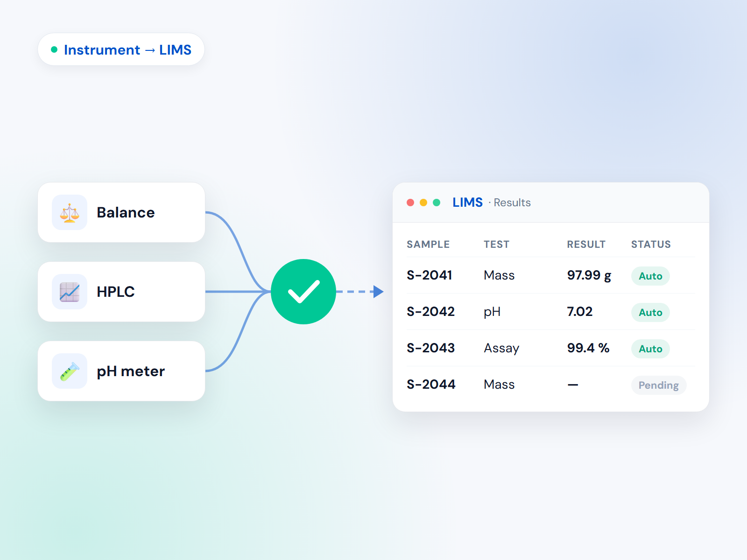Click the red window dot in LIMS
Image resolution: width=747 pixels, height=560 pixels.
click(410, 203)
